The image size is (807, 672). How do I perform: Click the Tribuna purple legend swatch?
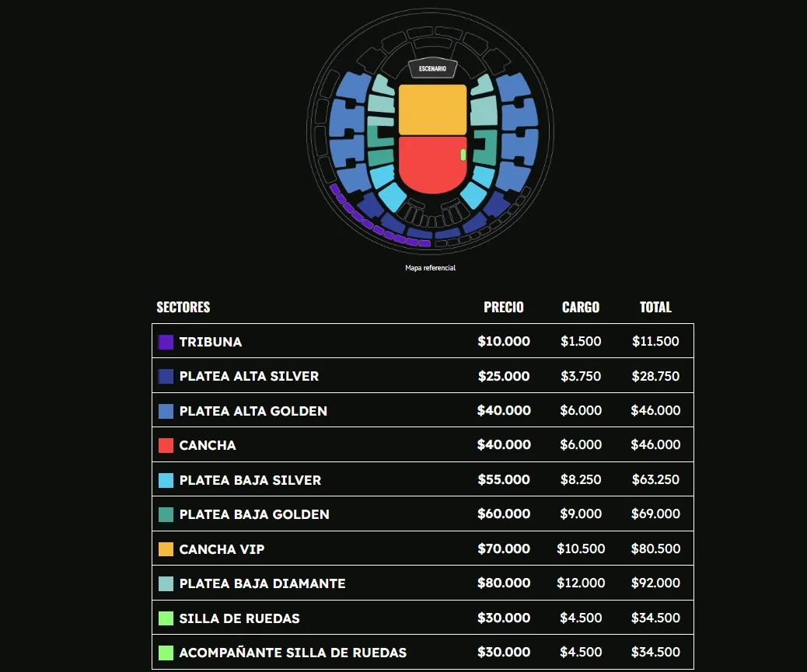166,342
